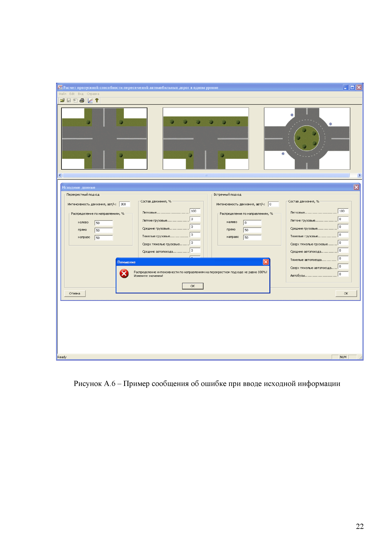Viewport: 392px width, 554px height.
Task: Click Средние автопоезда field in Встречный подход
Action: pos(343,250)
